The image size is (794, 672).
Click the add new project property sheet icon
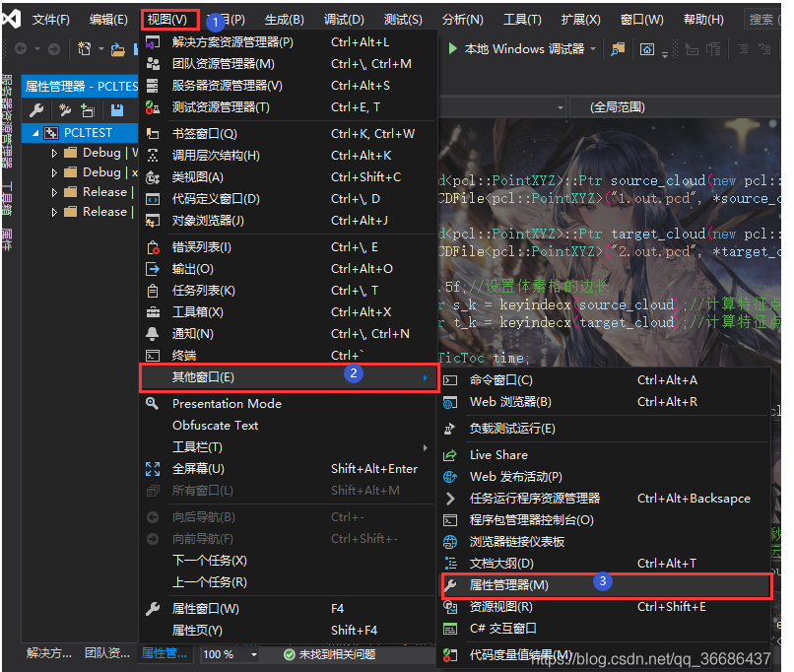[89, 110]
